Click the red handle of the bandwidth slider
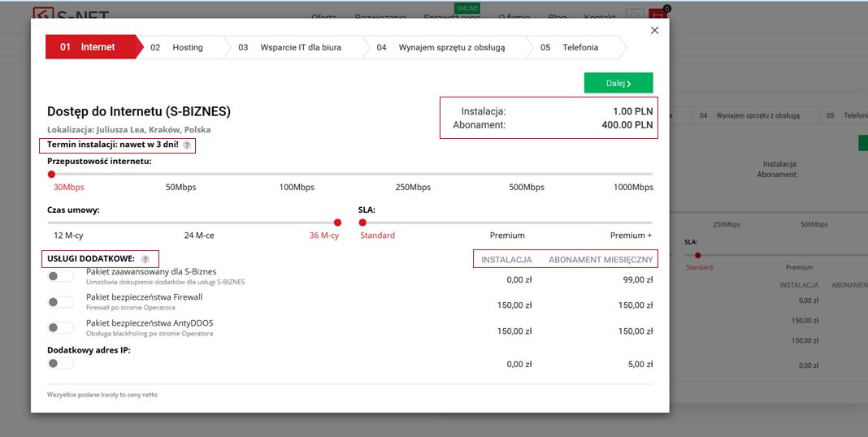Image resolution: width=868 pixels, height=437 pixels. [x=51, y=175]
